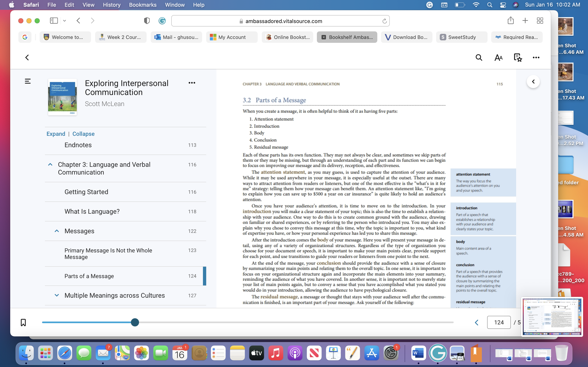This screenshot has width=588, height=367.
Task: Open the text size settings icon
Action: point(498,57)
